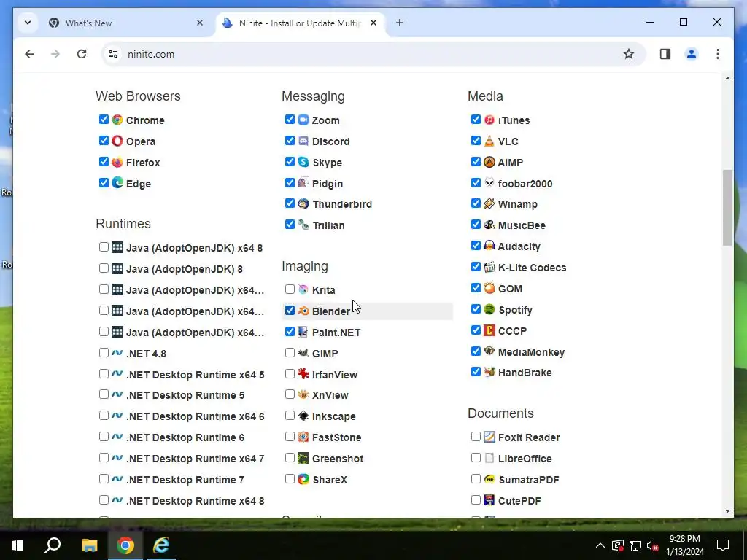Screen dimensions: 747x560
Task: Uncheck the Winamp checkbox
Action: point(476,203)
